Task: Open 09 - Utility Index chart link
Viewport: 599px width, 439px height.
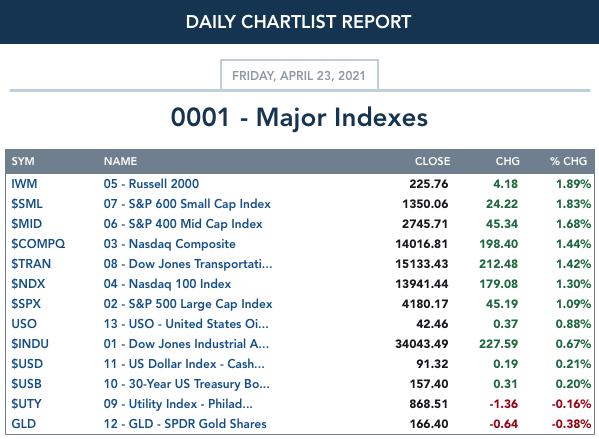Action: (x=178, y=404)
